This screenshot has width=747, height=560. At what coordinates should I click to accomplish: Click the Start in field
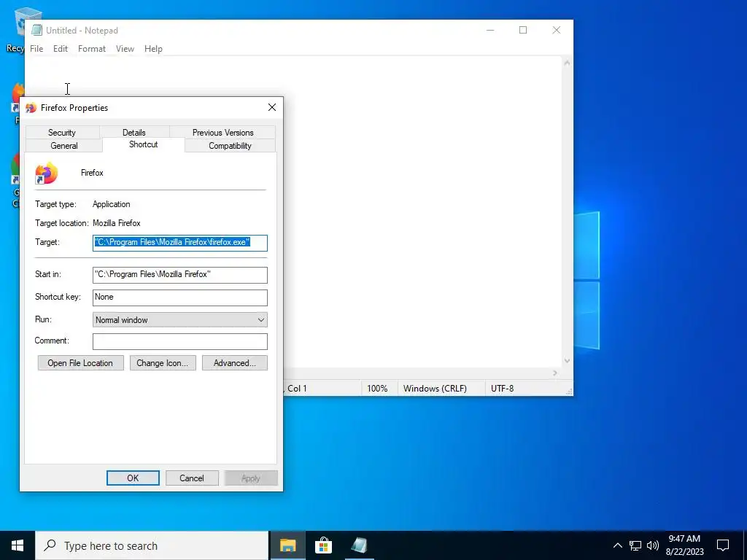point(180,275)
